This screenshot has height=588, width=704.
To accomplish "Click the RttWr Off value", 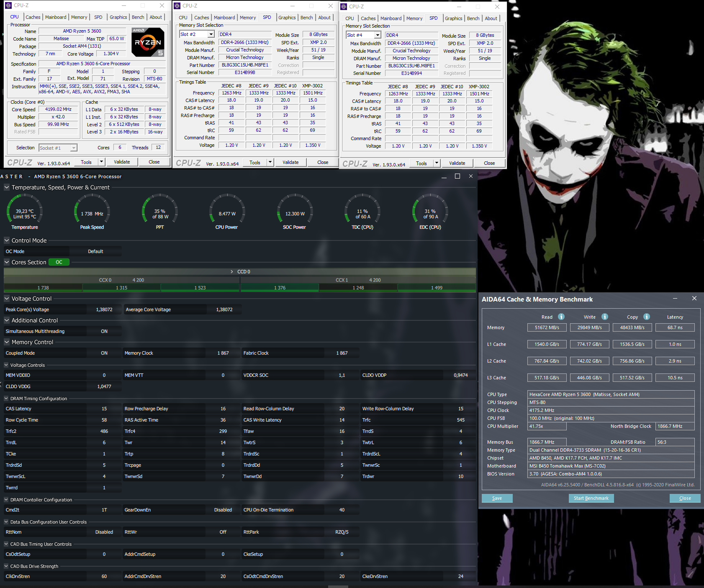I will pyautogui.click(x=223, y=532).
